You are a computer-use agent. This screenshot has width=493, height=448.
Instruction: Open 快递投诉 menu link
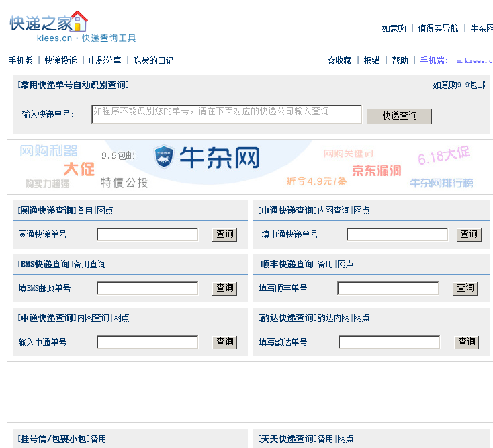tap(60, 60)
